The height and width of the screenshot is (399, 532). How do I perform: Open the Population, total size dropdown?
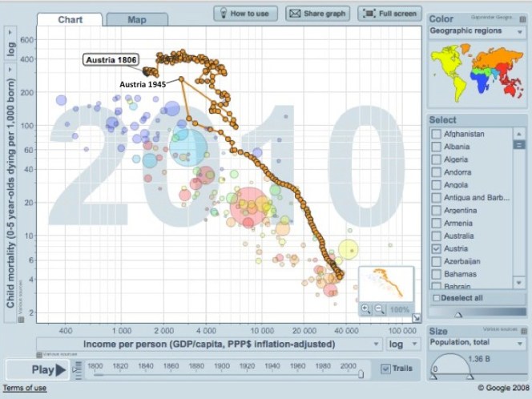coord(476,344)
